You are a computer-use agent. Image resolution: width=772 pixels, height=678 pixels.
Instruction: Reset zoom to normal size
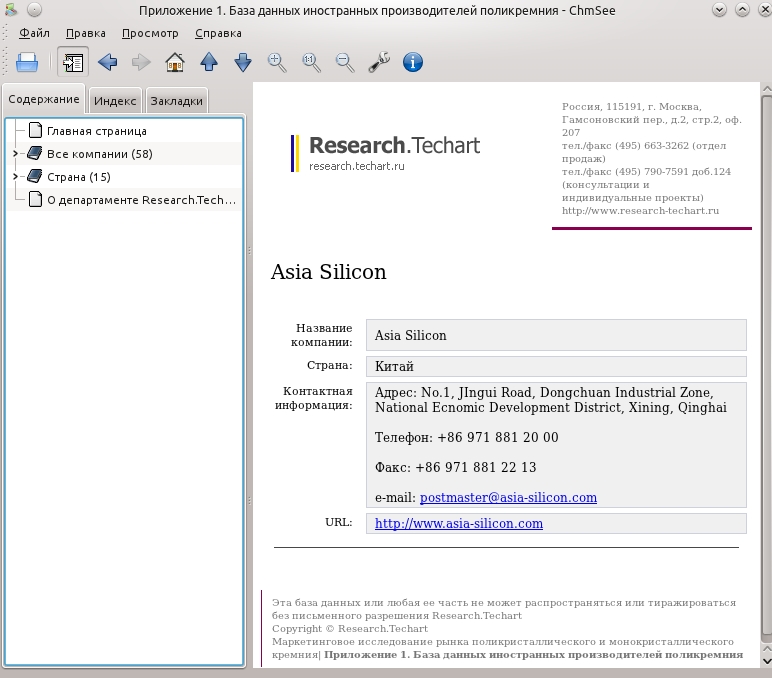coord(311,63)
